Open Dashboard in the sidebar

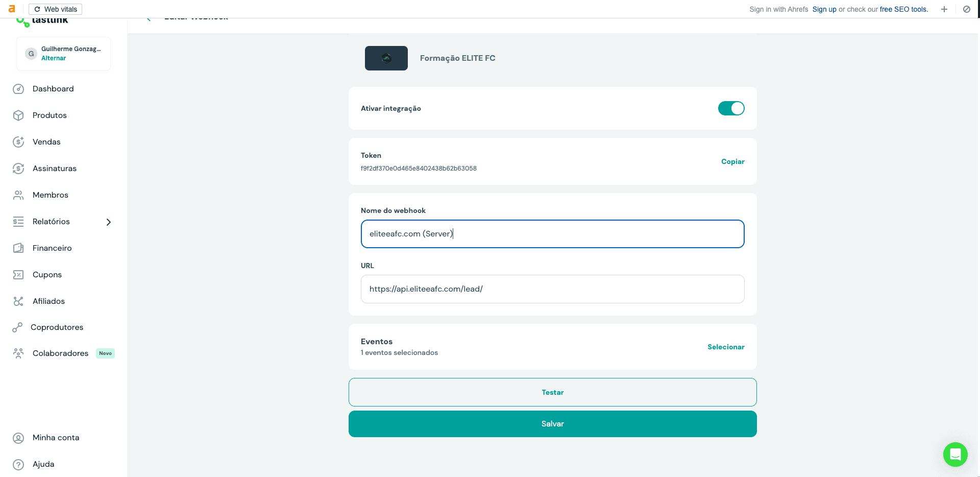pyautogui.click(x=53, y=89)
